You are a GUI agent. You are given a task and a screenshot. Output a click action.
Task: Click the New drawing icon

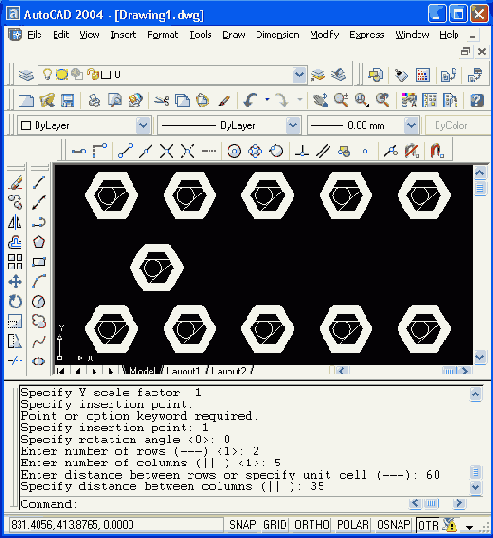pyautogui.click(x=26, y=101)
